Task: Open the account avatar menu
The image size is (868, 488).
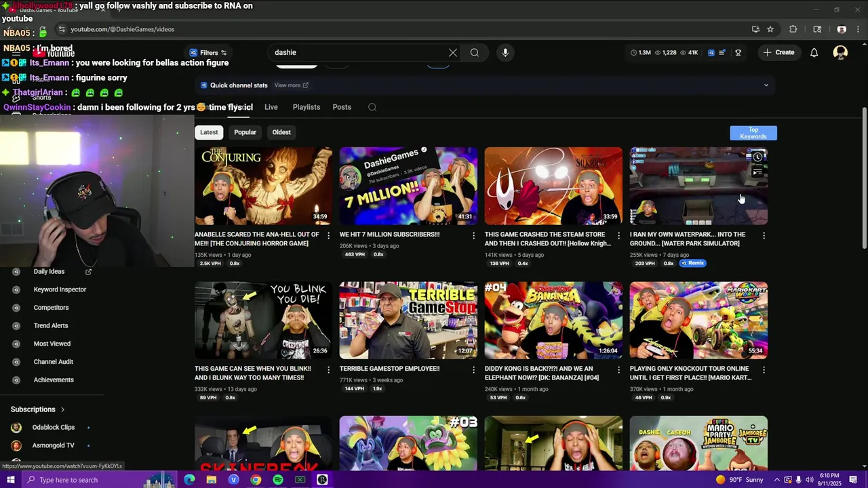Action: click(840, 52)
